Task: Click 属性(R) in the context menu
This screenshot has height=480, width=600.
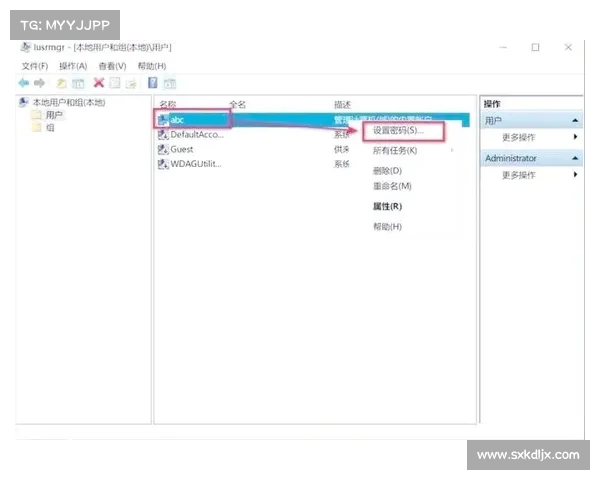Action: pos(387,206)
